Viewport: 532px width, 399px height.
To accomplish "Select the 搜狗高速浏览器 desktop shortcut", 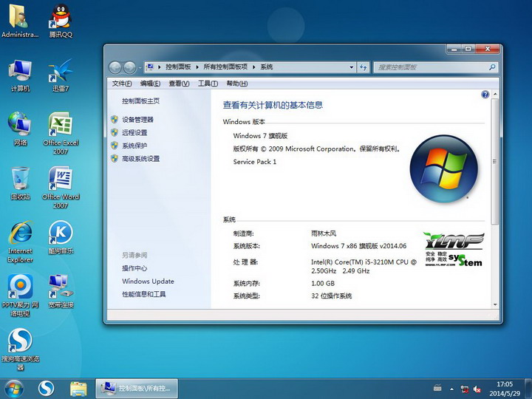I will (20, 349).
